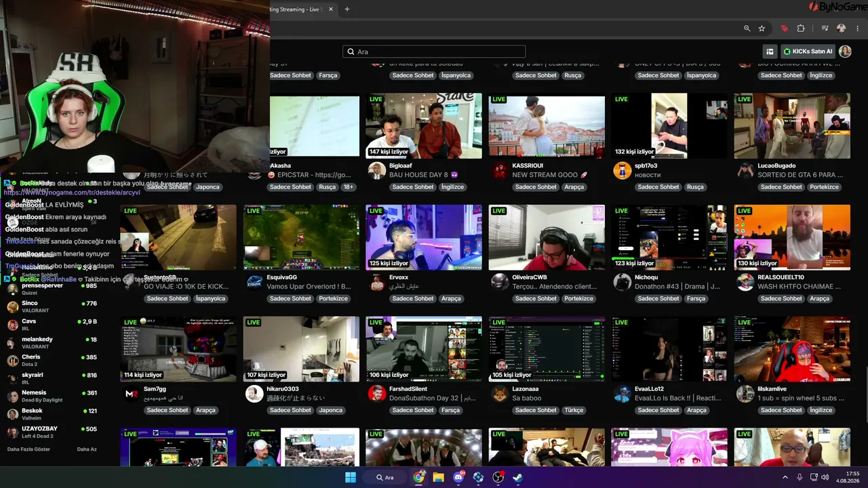Screen dimensions: 868x488
Task: Open the volume speaker tray icon
Action: pyautogui.click(x=825, y=477)
